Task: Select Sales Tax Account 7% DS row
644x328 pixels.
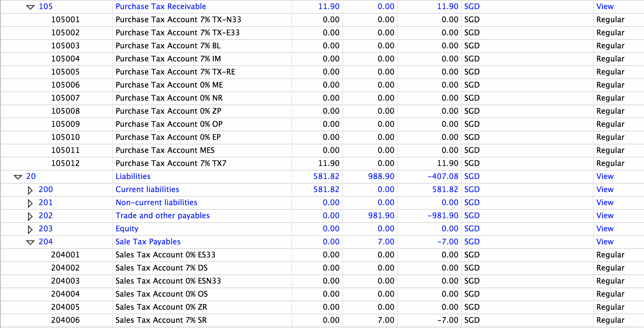Action: 322,268
